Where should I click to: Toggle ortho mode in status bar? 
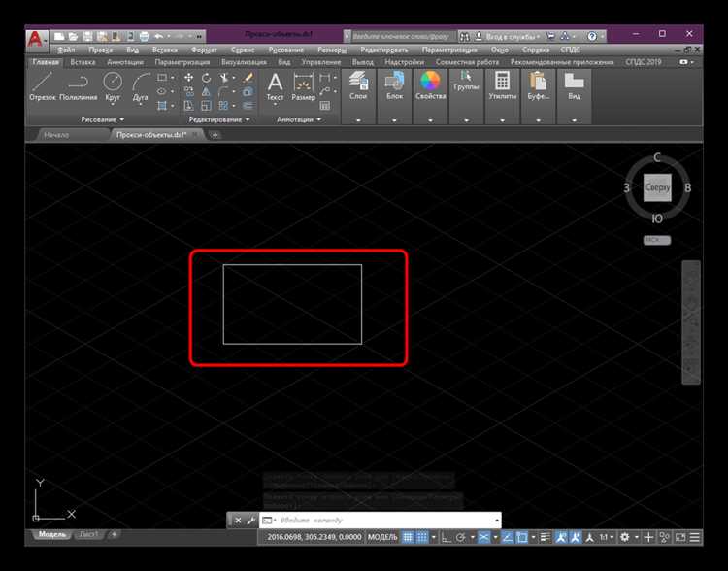(x=443, y=537)
